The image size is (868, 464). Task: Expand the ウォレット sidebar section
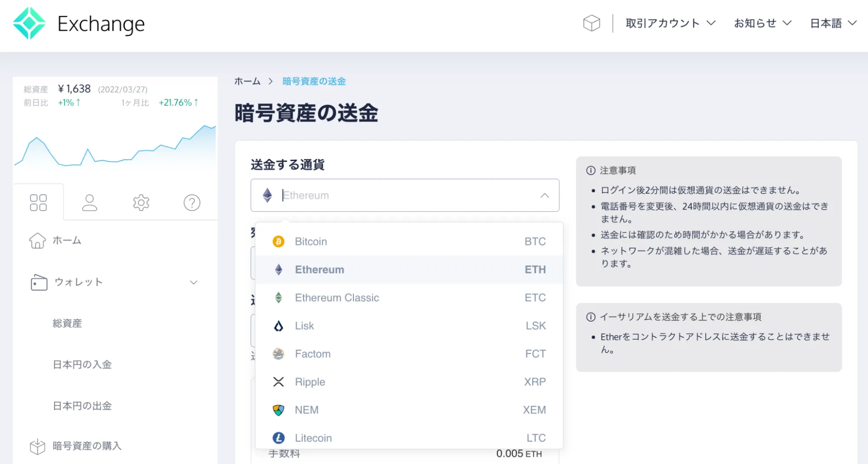pyautogui.click(x=194, y=282)
